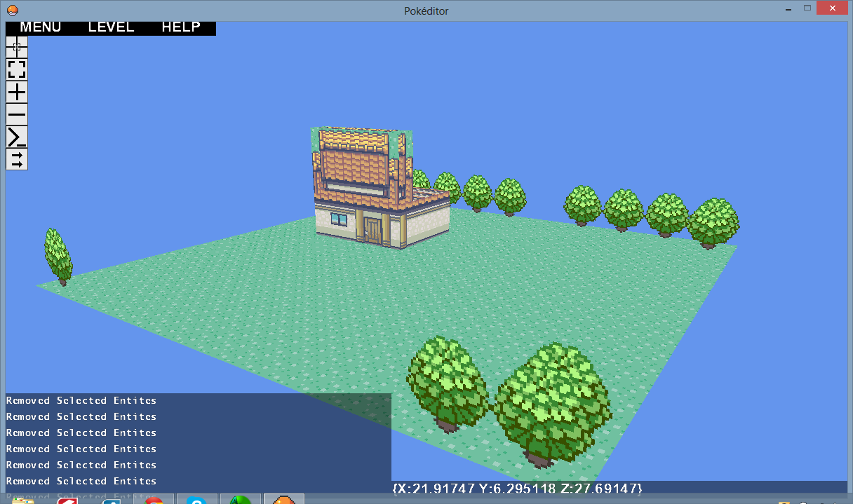Viewport: 853px width, 504px height.
Task: Close the Pokéditor window
Action: pos(833,8)
